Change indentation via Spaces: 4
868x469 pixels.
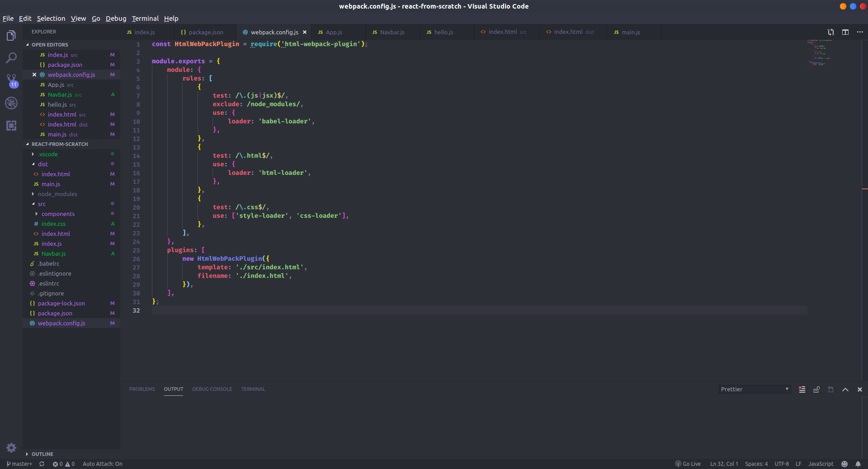click(x=756, y=464)
